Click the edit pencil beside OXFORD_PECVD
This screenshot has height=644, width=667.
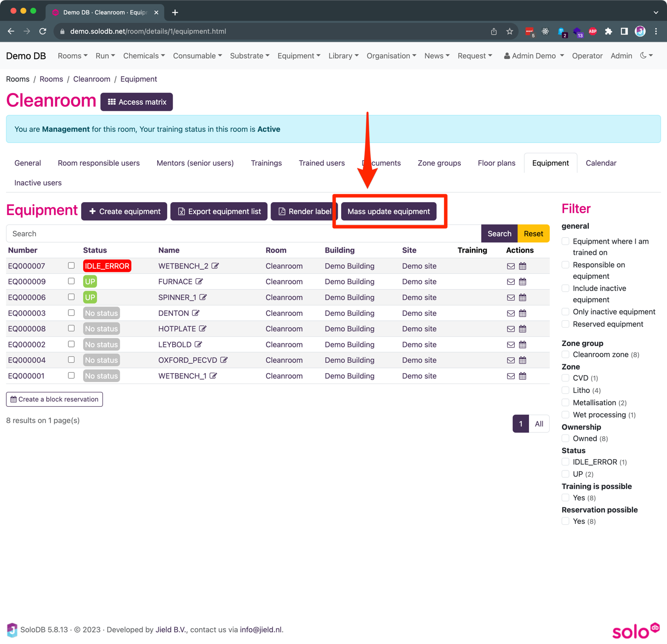pos(224,360)
